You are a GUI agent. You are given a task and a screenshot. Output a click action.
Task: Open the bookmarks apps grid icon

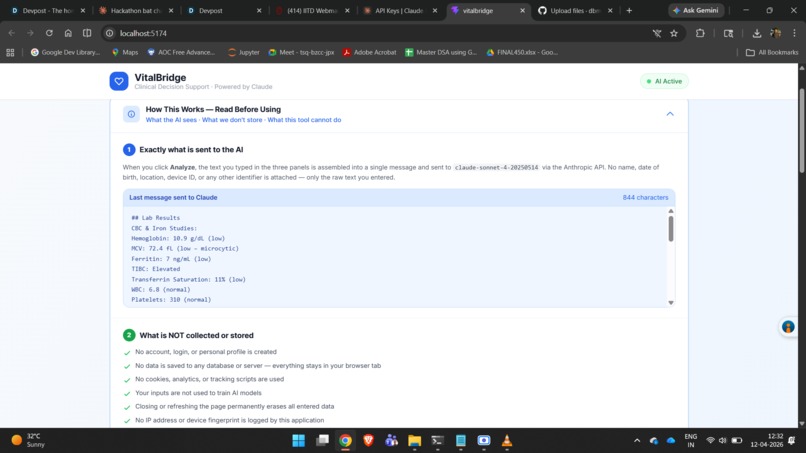(10, 52)
